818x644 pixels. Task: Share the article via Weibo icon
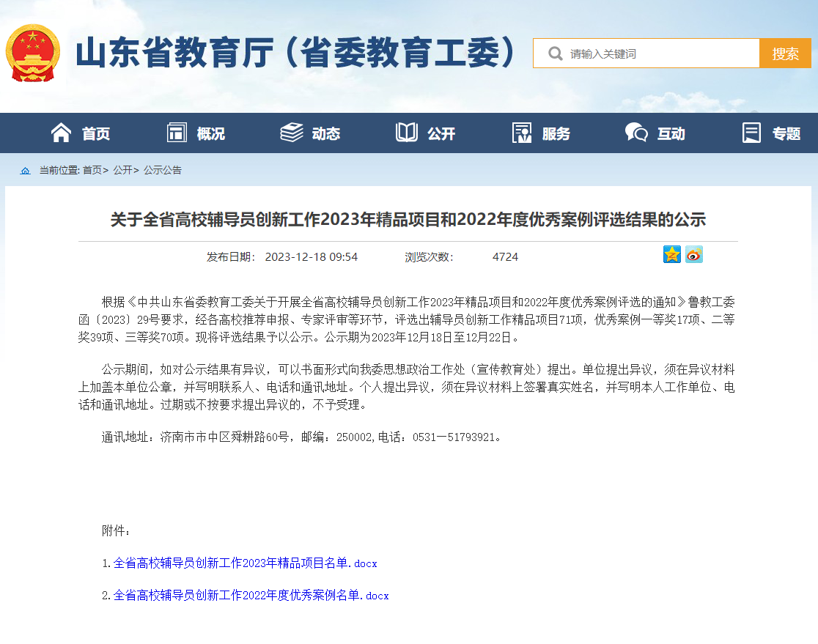[694, 254]
